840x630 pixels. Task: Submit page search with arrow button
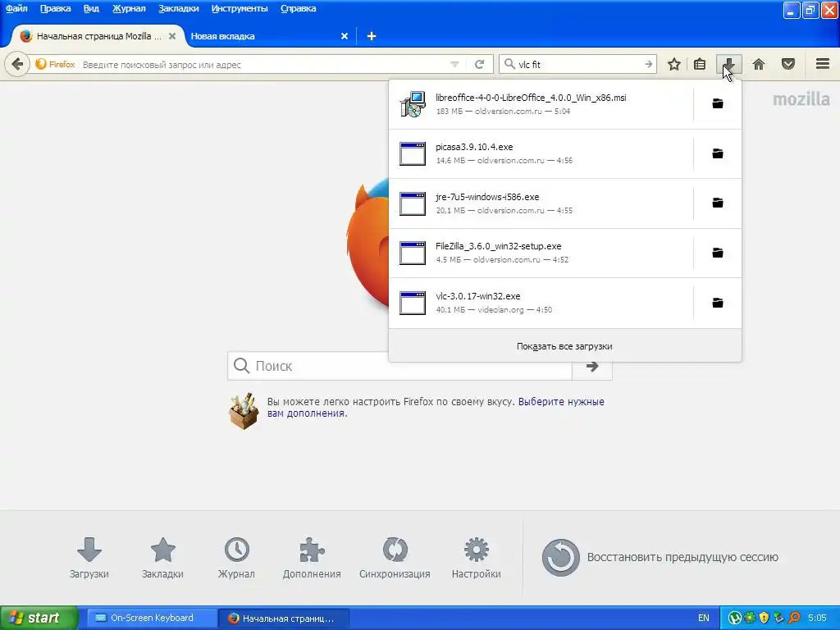[x=592, y=367]
